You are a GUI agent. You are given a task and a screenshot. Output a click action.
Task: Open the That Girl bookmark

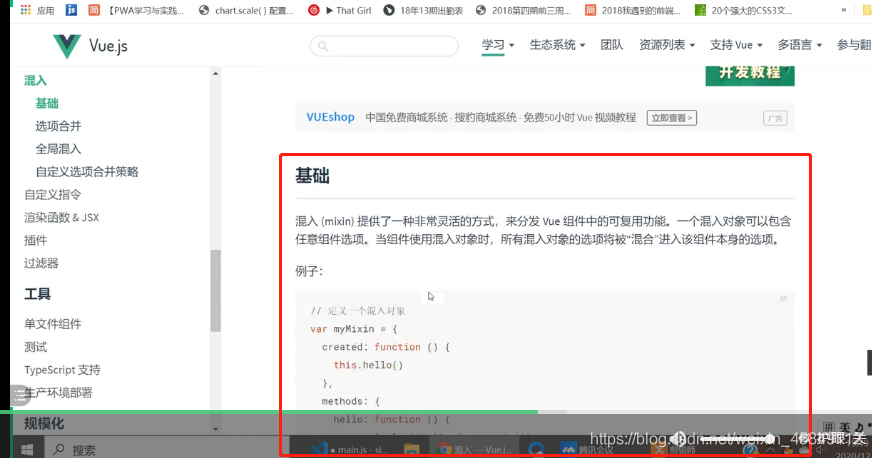point(340,11)
